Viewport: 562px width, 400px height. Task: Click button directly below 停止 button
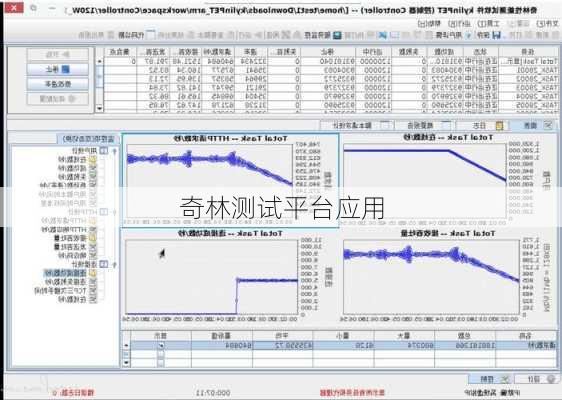(57, 84)
